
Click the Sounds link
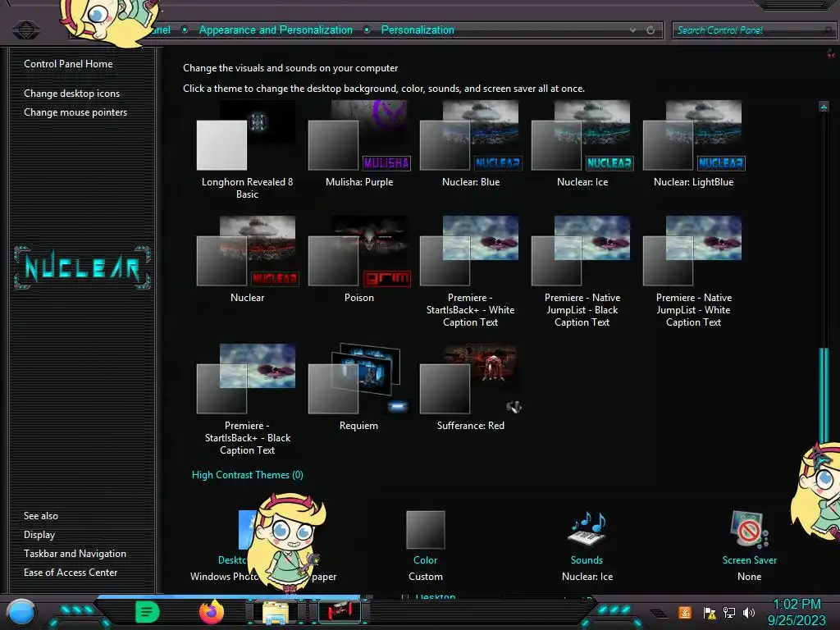coord(587,559)
